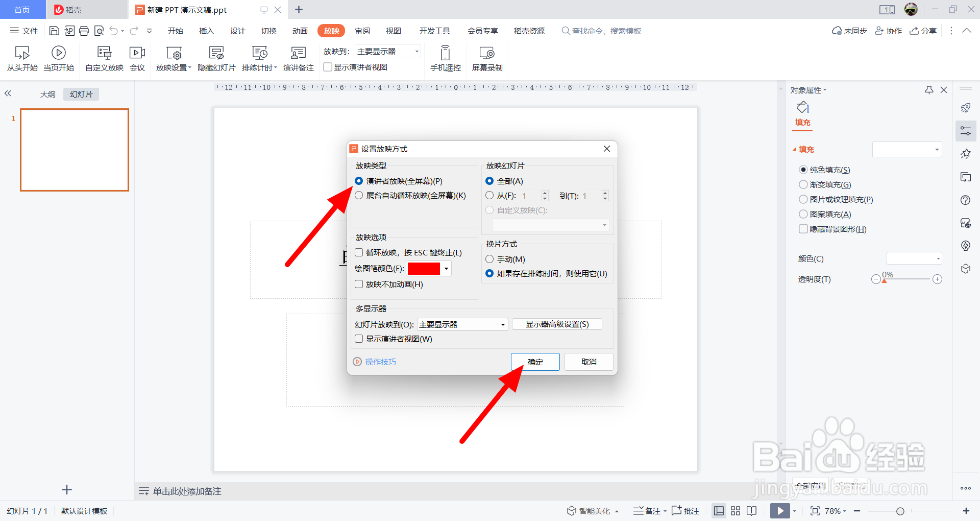Cancel the dialog with 取消 button
Viewport: 980px width, 521px height.
589,362
